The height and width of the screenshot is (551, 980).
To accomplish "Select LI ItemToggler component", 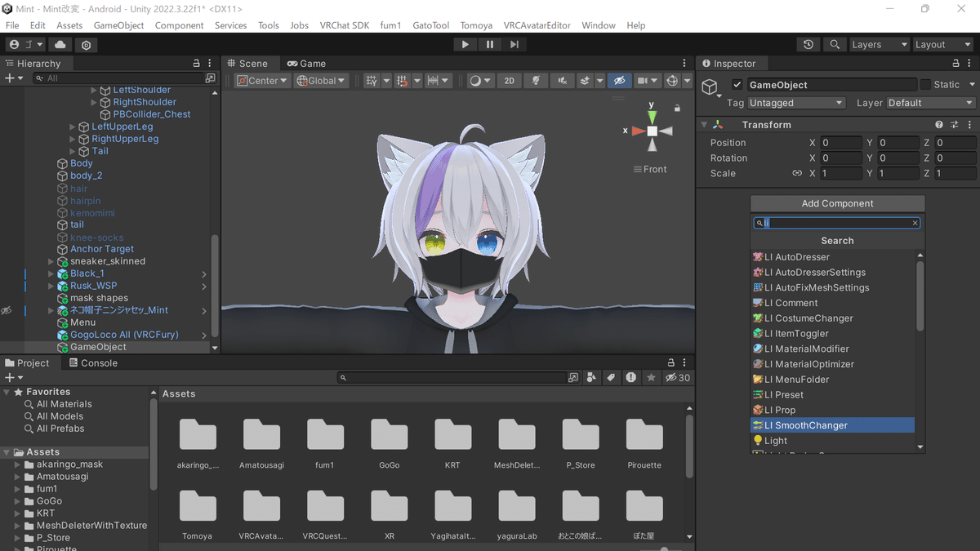I will 832,334.
